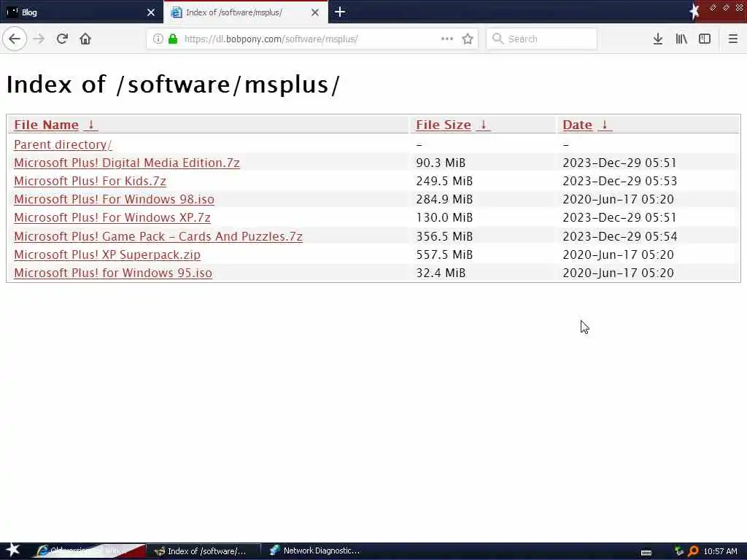Open the downloads panel arrow
Image resolution: width=747 pixels, height=560 pixels.
pos(658,39)
